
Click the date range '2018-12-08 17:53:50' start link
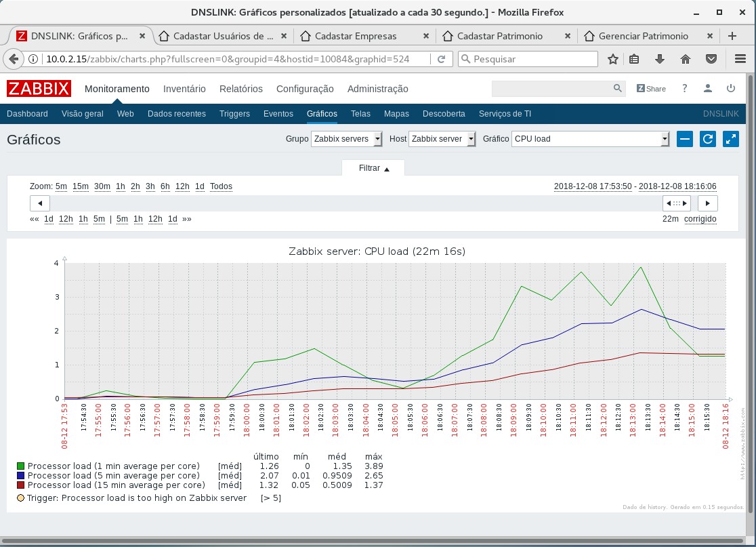pyautogui.click(x=593, y=186)
